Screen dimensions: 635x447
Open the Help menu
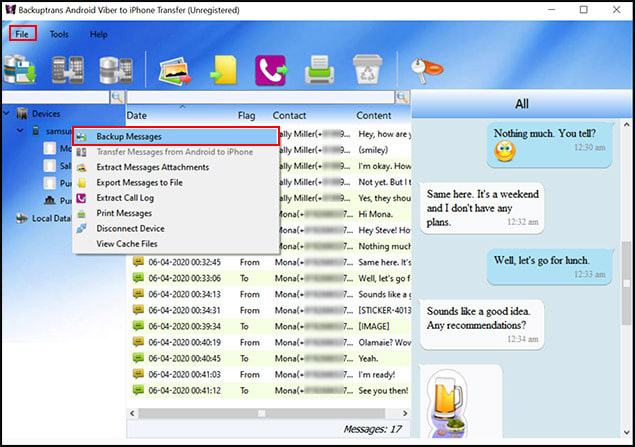click(99, 34)
